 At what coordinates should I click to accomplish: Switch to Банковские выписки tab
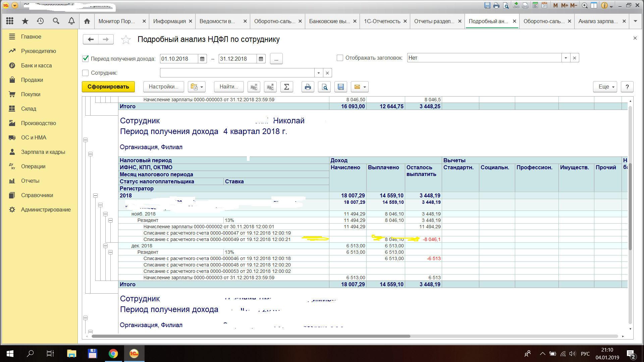(x=329, y=21)
